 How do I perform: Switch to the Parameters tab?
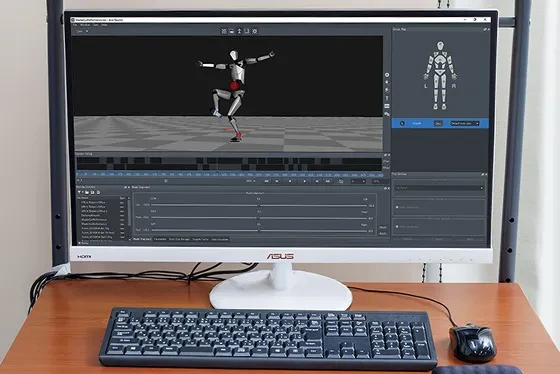[x=160, y=239]
